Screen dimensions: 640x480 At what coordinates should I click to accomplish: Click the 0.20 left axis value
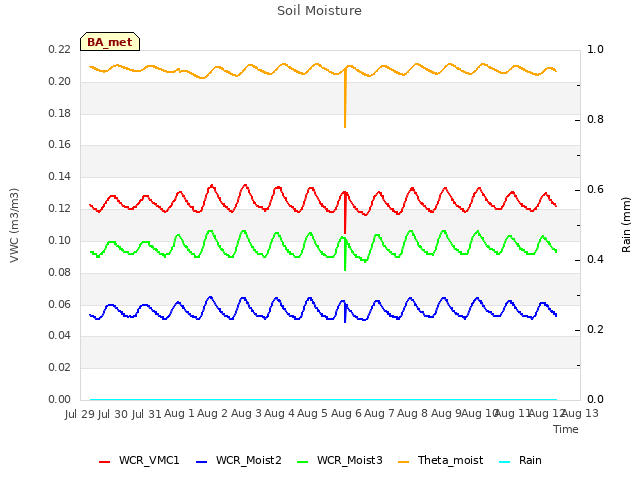(x=60, y=82)
